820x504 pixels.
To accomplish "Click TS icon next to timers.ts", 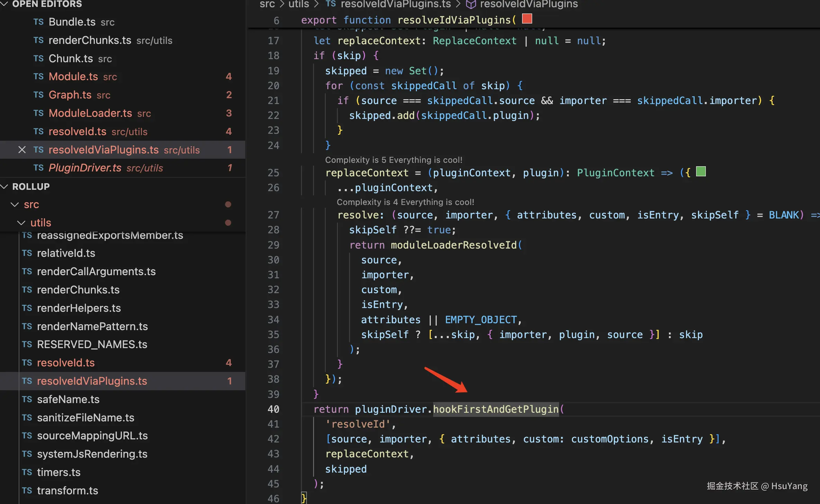I will (x=27, y=472).
